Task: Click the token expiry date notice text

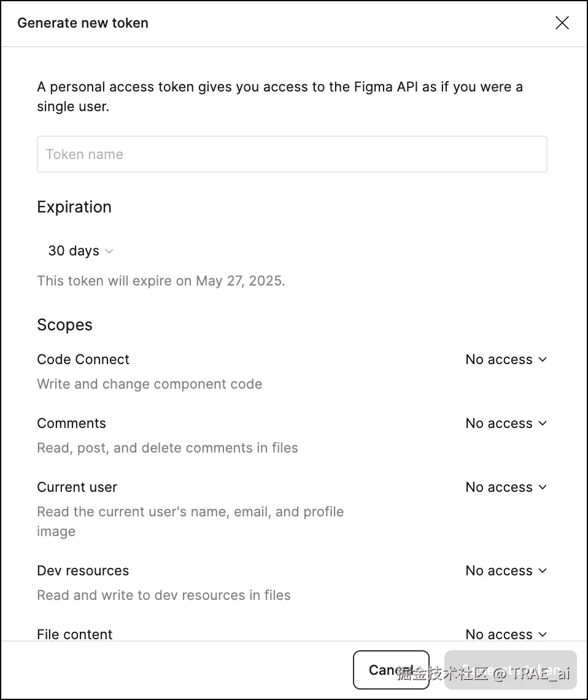Action: pyautogui.click(x=161, y=281)
